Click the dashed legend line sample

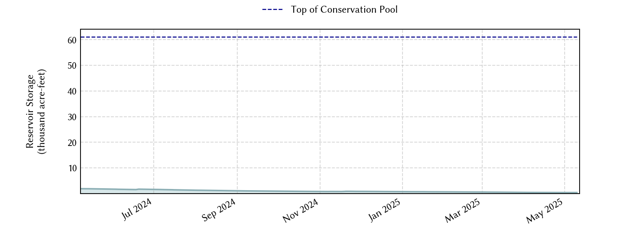272,10
